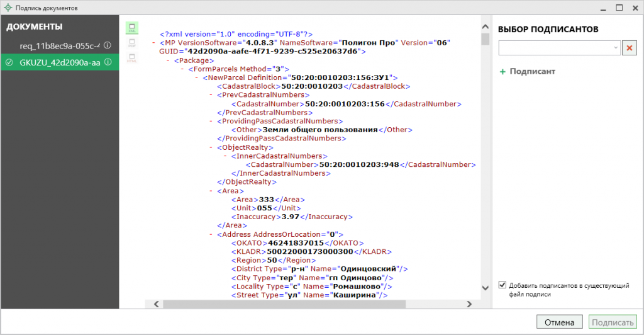Collapse the Address XML node
The height and width of the screenshot is (335, 644).
(211, 235)
